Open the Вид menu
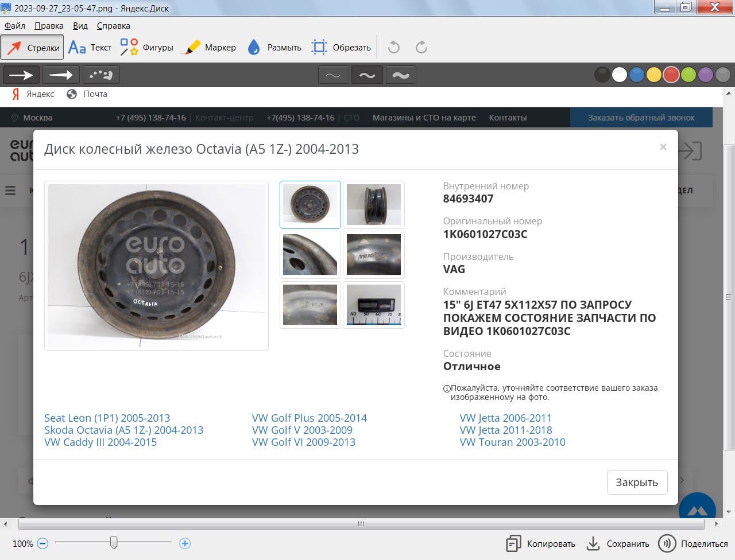Viewport: 735px width, 560px height. [80, 26]
